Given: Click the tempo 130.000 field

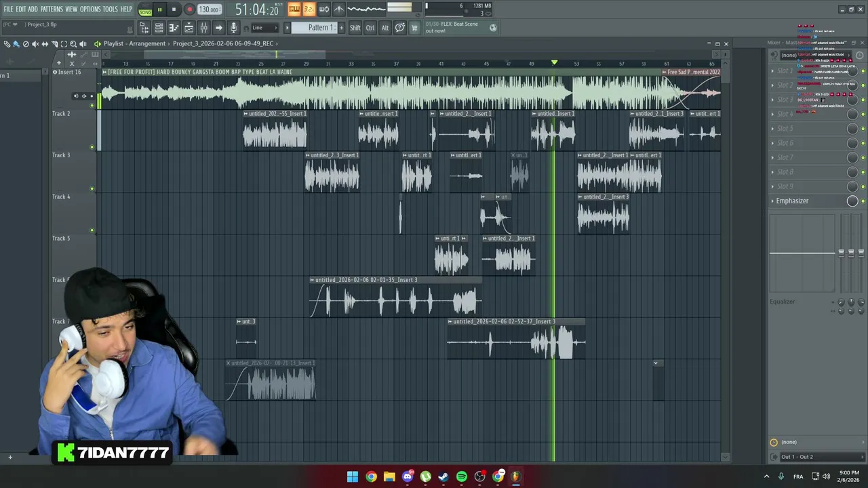Looking at the screenshot, I should tap(209, 9).
